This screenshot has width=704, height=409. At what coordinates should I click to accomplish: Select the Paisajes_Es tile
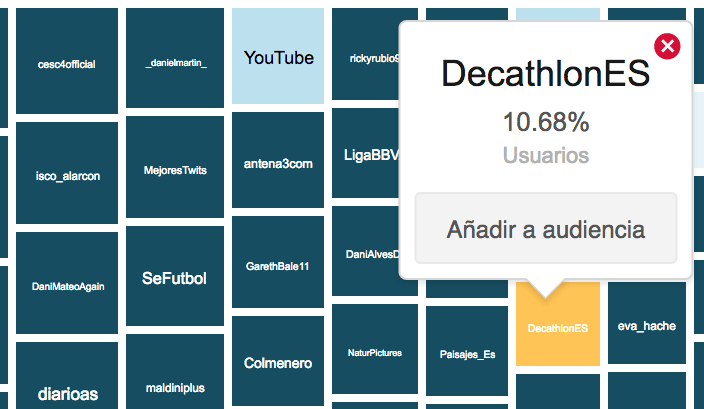coord(467,351)
